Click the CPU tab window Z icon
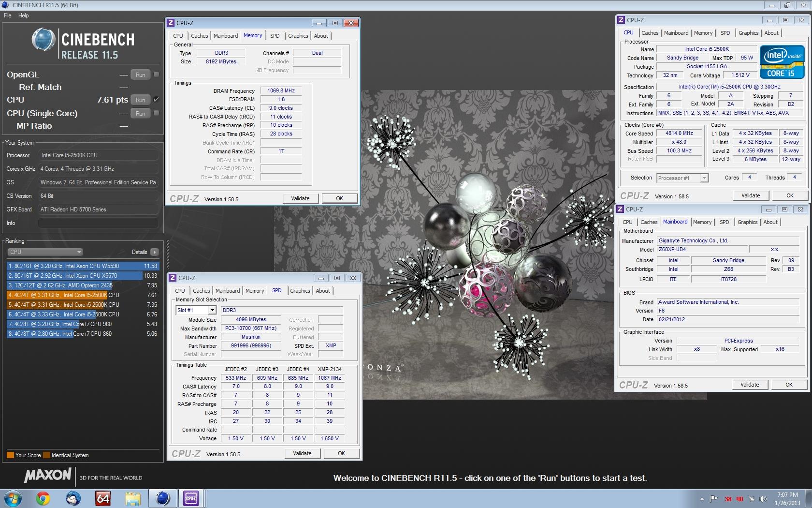The image size is (812, 508). (x=621, y=20)
